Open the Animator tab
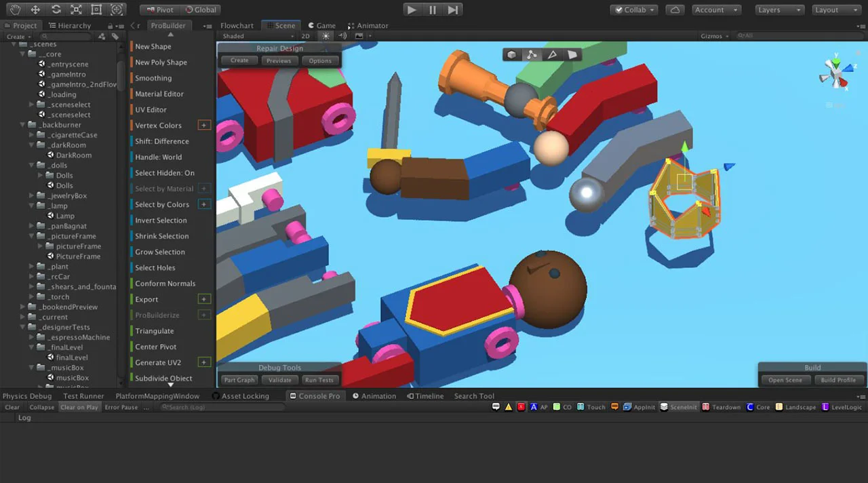 coord(368,26)
